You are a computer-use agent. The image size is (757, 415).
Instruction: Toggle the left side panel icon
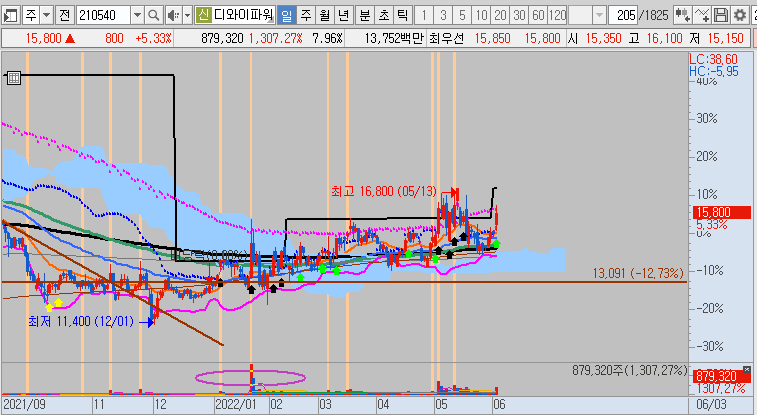[10, 15]
